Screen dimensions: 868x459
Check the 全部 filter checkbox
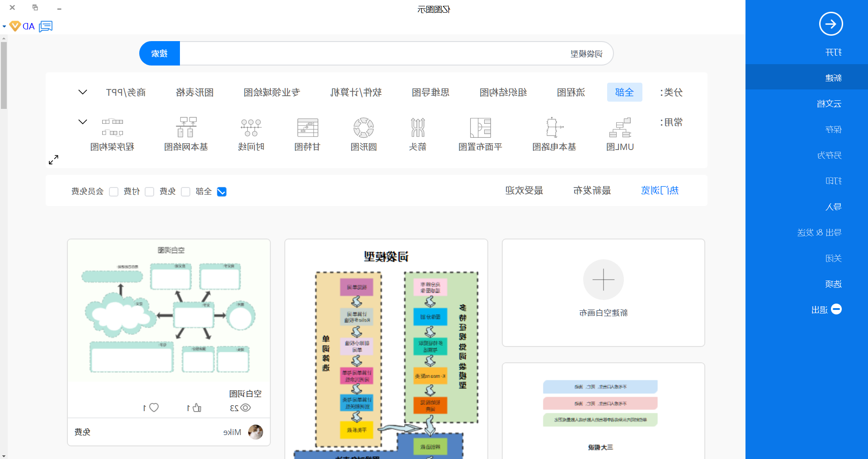coord(222,192)
